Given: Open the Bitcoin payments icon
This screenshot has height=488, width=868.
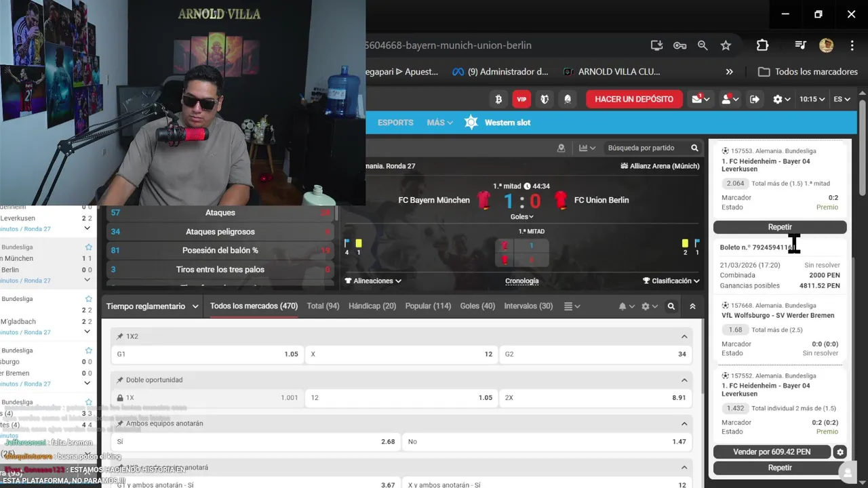Looking at the screenshot, I should [498, 99].
